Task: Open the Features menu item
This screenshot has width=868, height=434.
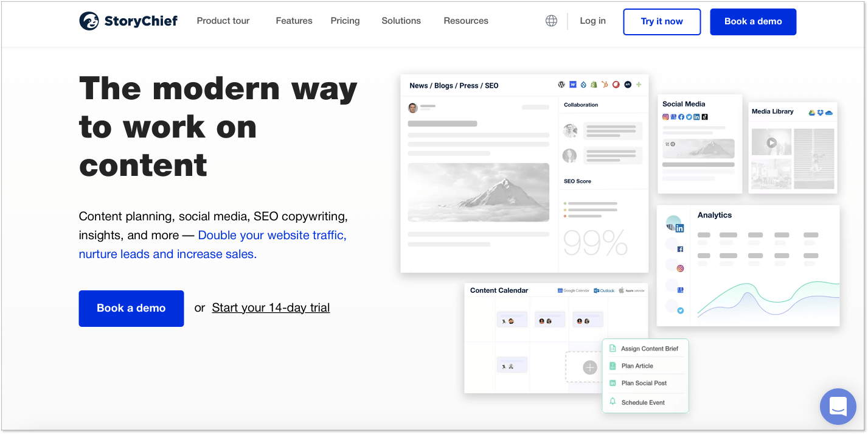Action: coord(294,21)
